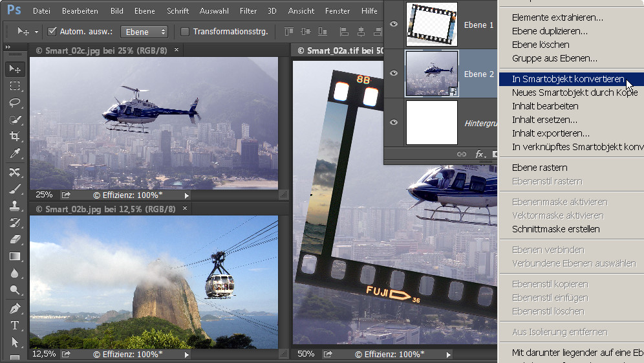Click align vertical centers icon
Screen dimensions: 644x363
click(x=306, y=31)
